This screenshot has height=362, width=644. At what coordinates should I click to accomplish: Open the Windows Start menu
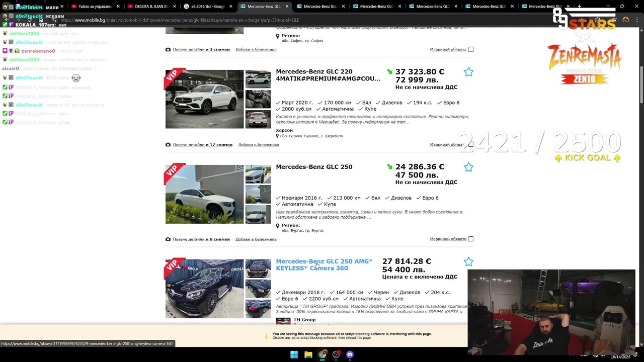[294, 354]
